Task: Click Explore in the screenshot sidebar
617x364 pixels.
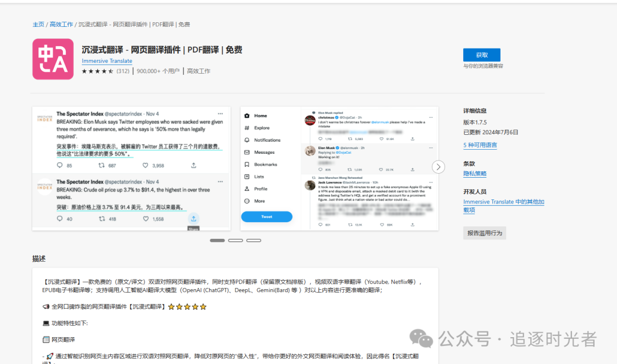Action: click(x=262, y=128)
